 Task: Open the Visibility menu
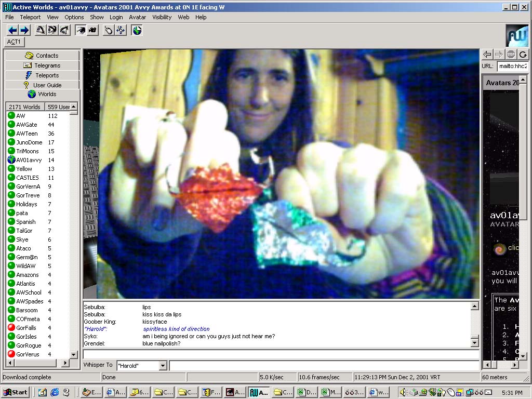(162, 17)
